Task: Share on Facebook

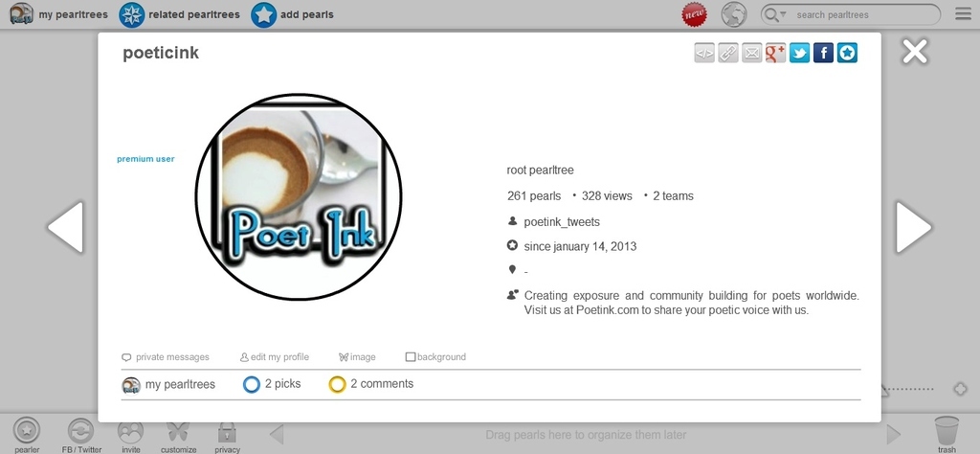Action: 823,53
